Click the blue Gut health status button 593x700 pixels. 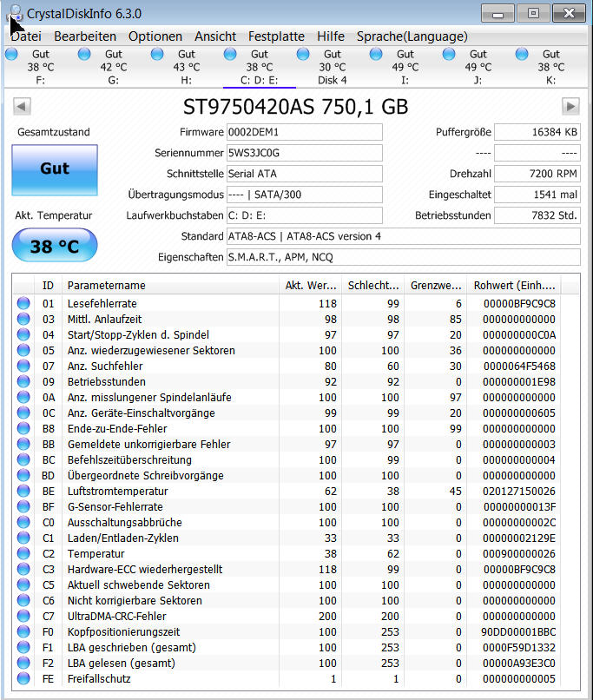point(55,169)
